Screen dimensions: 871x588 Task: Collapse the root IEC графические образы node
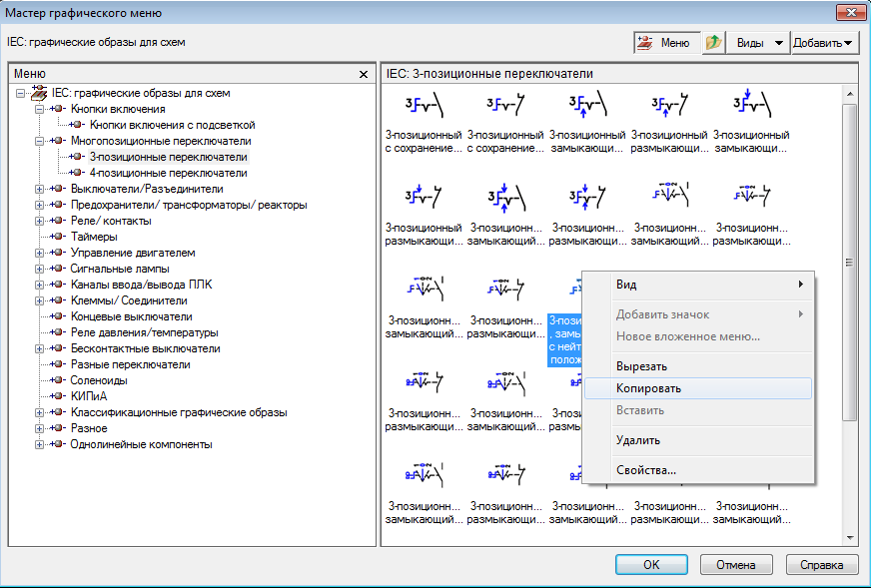click(21, 93)
